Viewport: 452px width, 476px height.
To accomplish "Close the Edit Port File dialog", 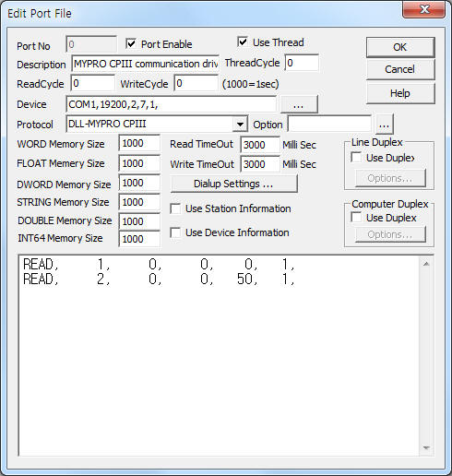I will [424, 9].
